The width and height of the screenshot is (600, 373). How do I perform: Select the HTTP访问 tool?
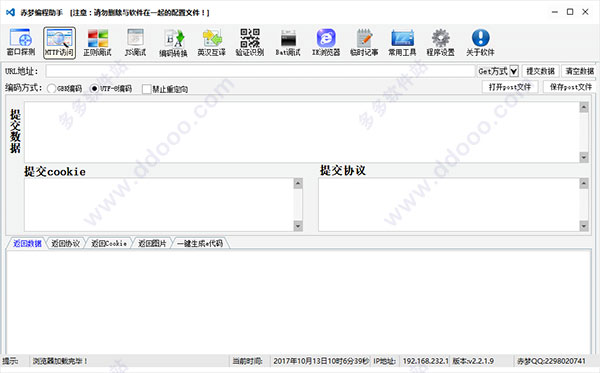pyautogui.click(x=59, y=42)
